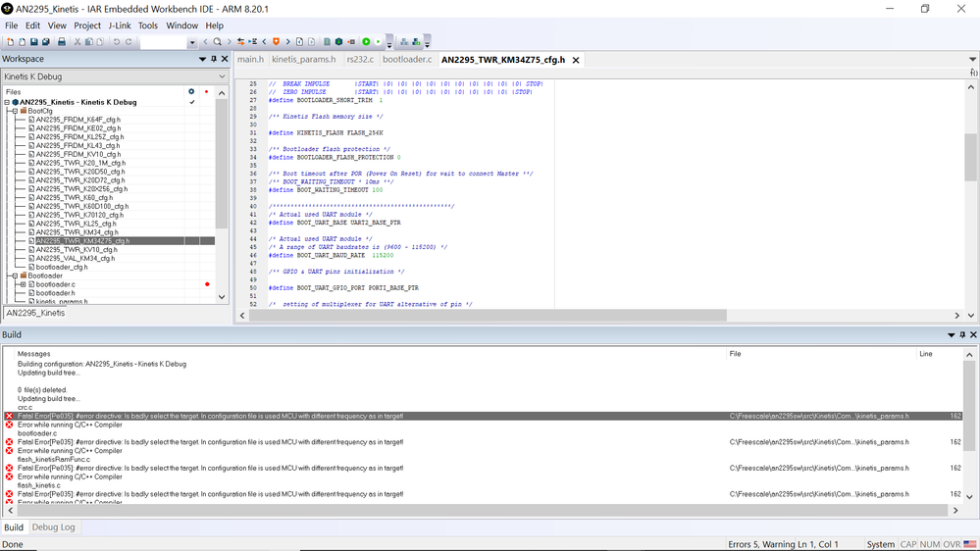Jump to the previous bookmark
The image size is (980, 551).
tap(265, 42)
